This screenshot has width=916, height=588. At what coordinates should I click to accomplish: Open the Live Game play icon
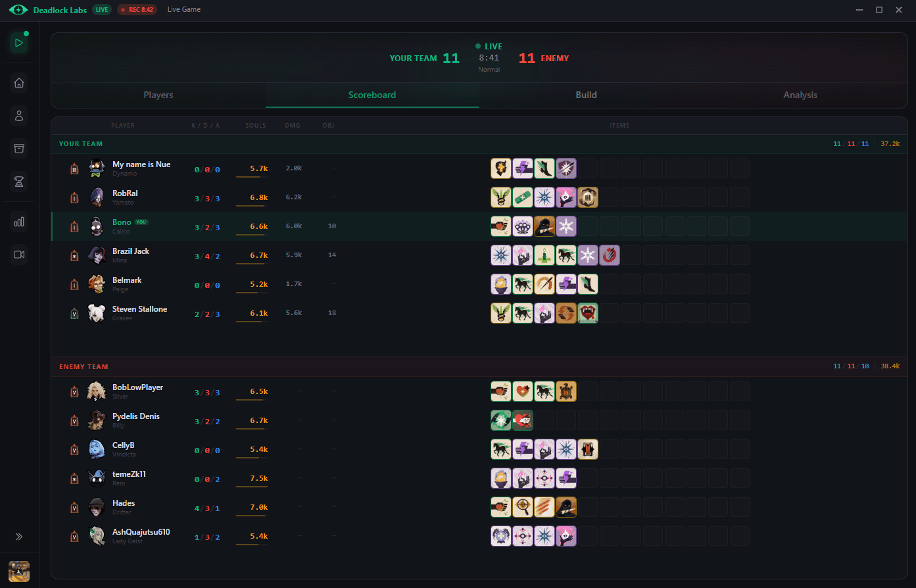pos(18,42)
